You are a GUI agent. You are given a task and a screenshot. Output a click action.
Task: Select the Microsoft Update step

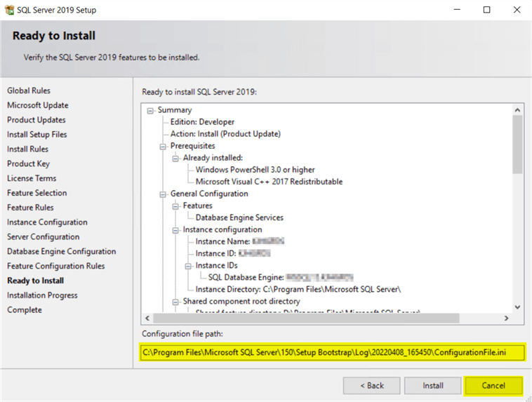pos(38,105)
